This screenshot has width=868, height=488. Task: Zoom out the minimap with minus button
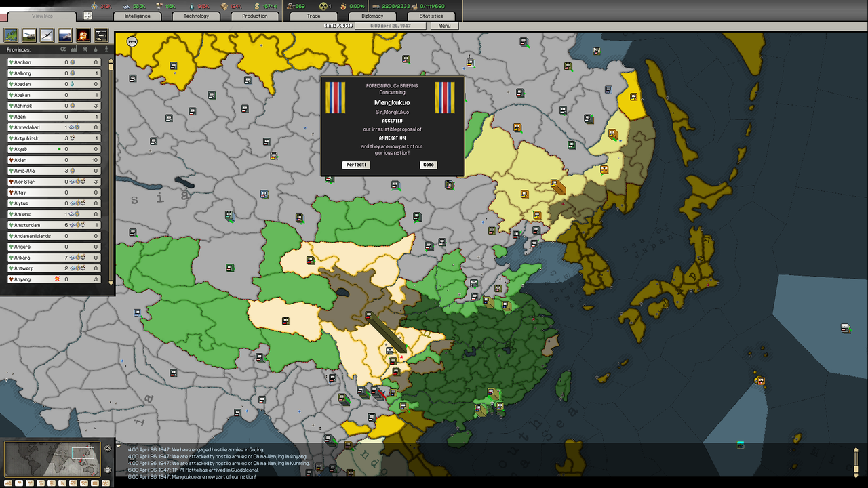pyautogui.click(x=108, y=470)
